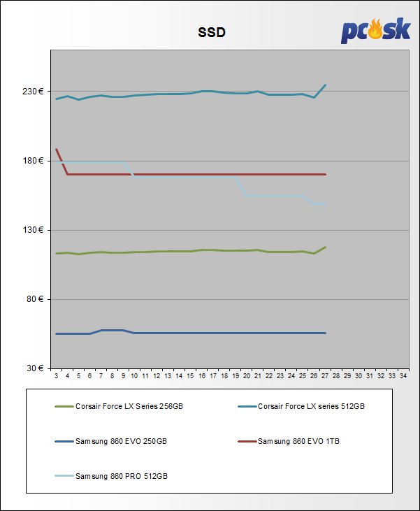Select the 180 € y-axis label
This screenshot has width=420, height=511.
34,161
